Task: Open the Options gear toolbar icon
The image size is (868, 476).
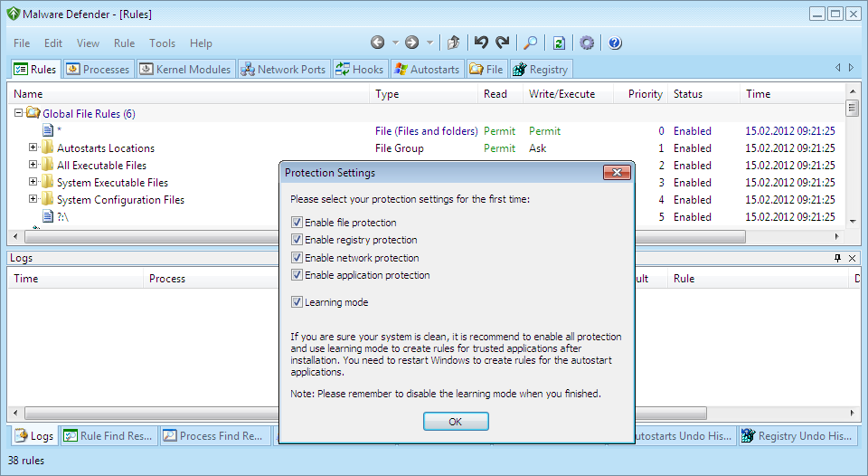Action: pos(587,43)
